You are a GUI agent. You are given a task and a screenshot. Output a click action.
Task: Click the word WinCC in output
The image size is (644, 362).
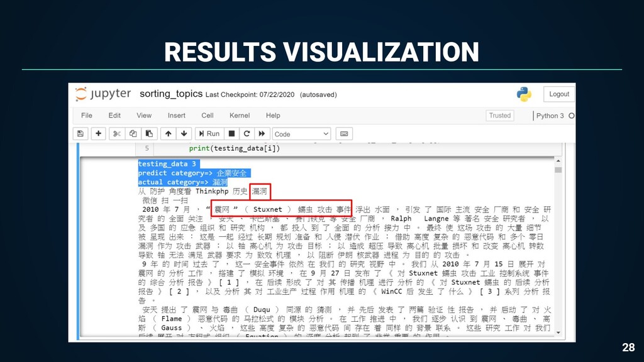tap(391, 292)
